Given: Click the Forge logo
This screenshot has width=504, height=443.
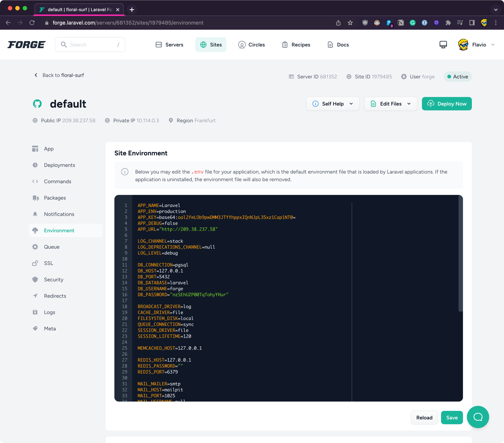Looking at the screenshot, I should (27, 45).
